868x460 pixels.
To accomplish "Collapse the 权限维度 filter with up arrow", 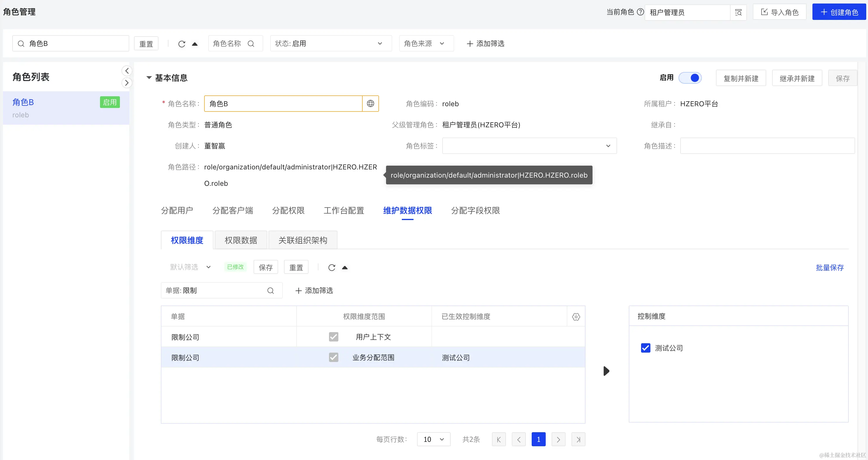I will tap(345, 267).
